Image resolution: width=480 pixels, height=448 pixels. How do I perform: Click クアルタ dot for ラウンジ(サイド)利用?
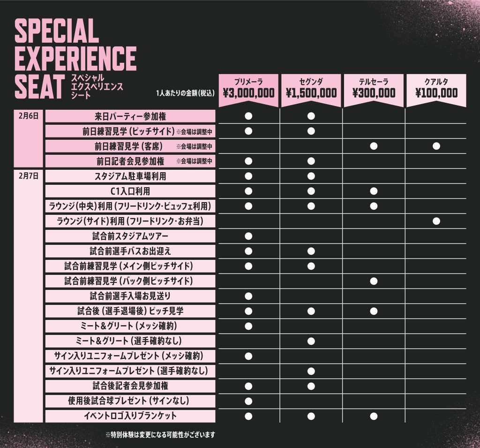tap(436, 221)
